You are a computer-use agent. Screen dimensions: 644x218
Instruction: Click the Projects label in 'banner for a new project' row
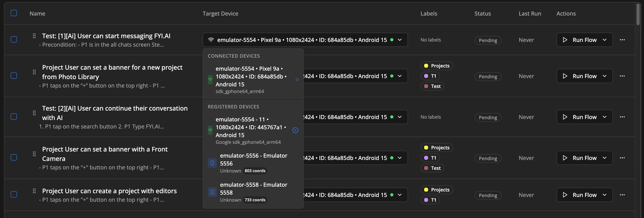click(x=437, y=66)
